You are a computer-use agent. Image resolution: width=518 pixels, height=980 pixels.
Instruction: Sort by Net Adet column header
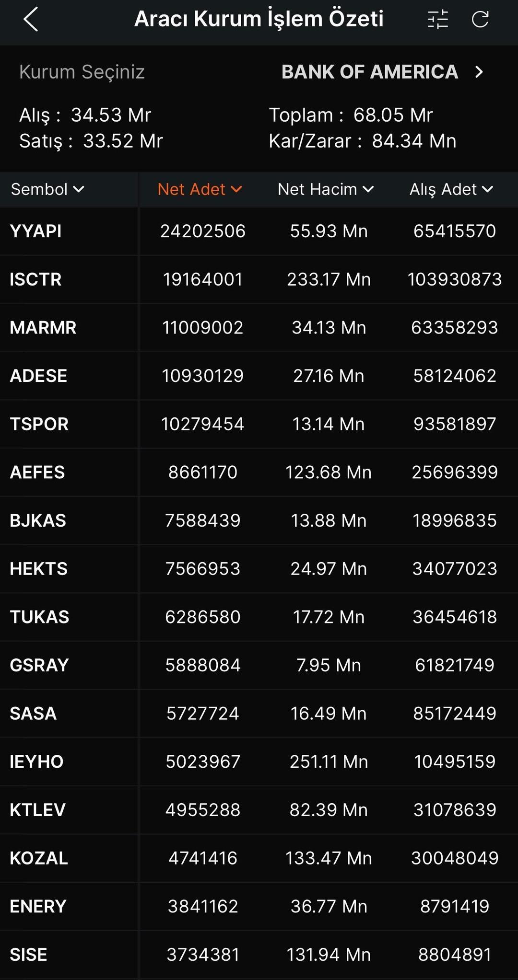click(200, 189)
